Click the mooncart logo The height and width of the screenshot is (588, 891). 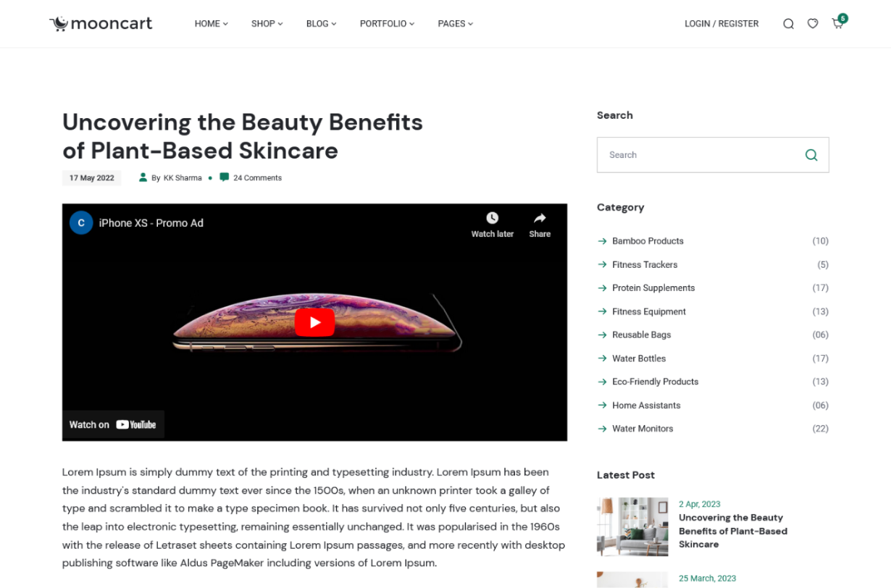(101, 24)
